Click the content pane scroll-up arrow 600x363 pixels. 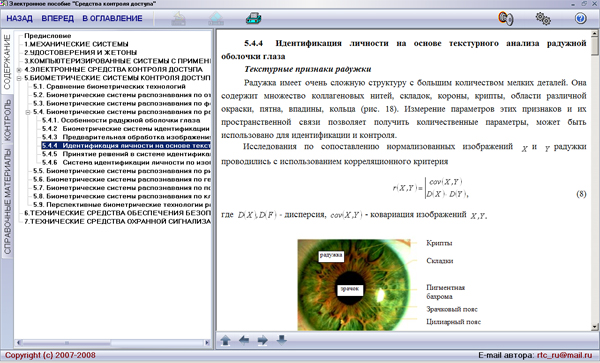click(594, 34)
